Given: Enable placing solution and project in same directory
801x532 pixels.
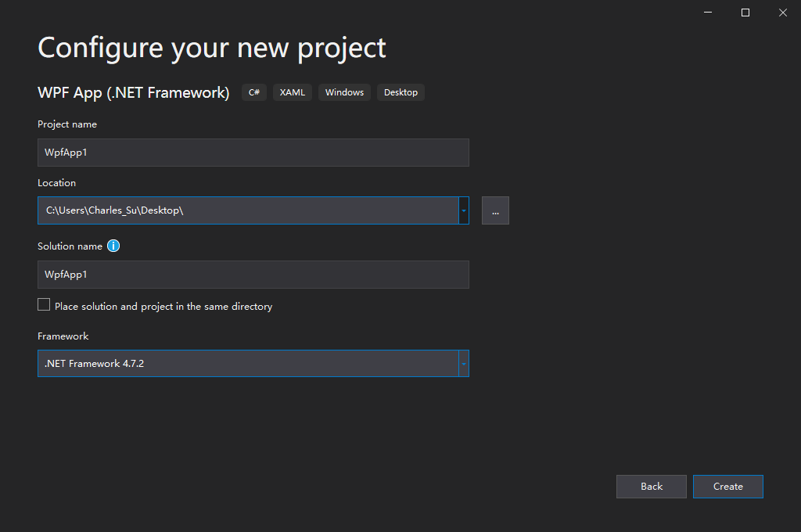Looking at the screenshot, I should coord(44,305).
